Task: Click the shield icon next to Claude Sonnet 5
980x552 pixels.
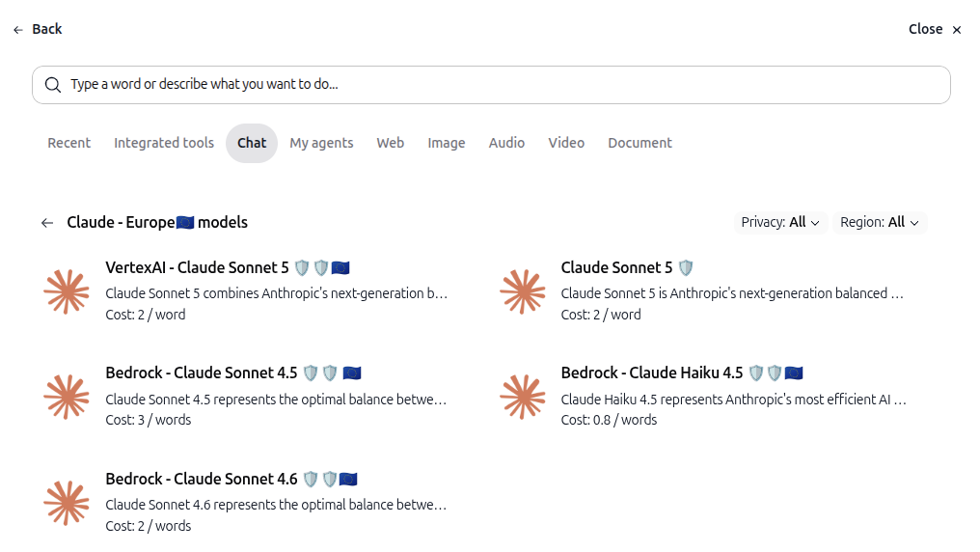Action: click(686, 268)
